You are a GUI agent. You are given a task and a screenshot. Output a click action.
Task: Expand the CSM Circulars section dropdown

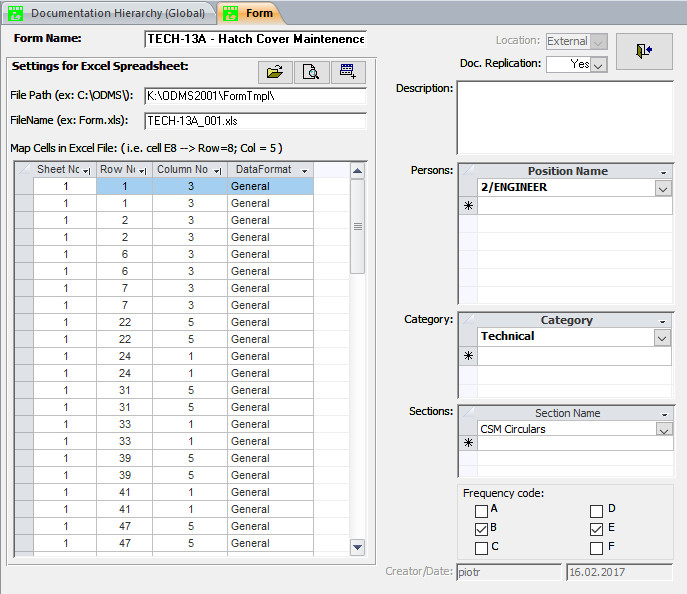(664, 429)
